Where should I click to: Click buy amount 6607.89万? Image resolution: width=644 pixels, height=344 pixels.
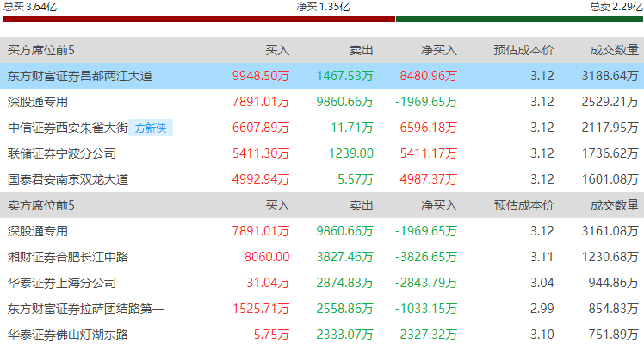[261, 128]
